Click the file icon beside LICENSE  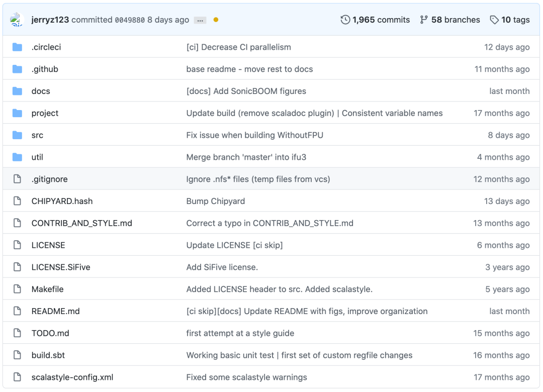pyautogui.click(x=17, y=245)
